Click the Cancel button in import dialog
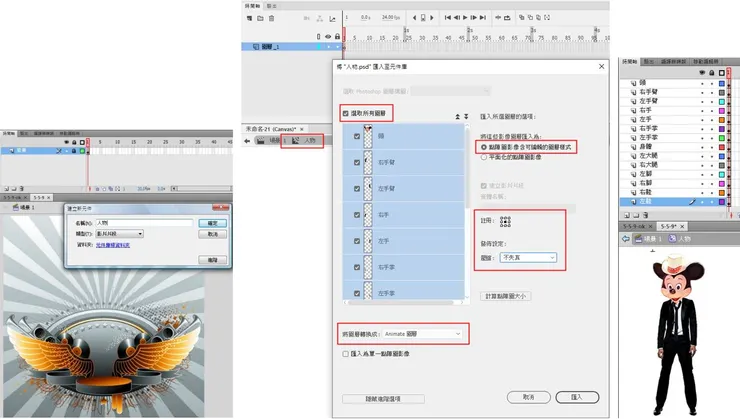 click(x=529, y=397)
